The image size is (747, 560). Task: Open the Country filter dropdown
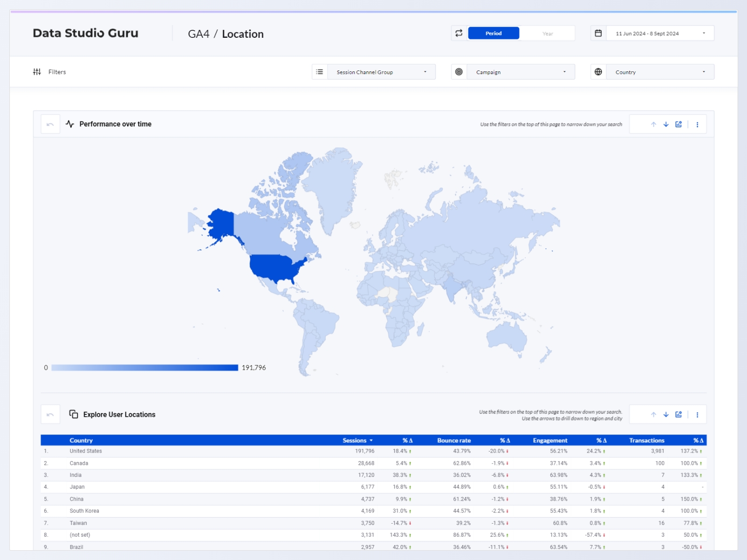(x=659, y=72)
